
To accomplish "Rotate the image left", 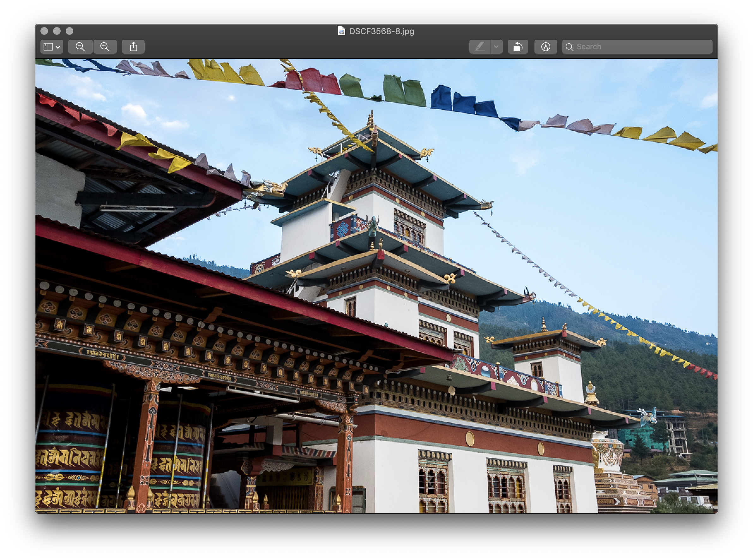I will [x=518, y=47].
